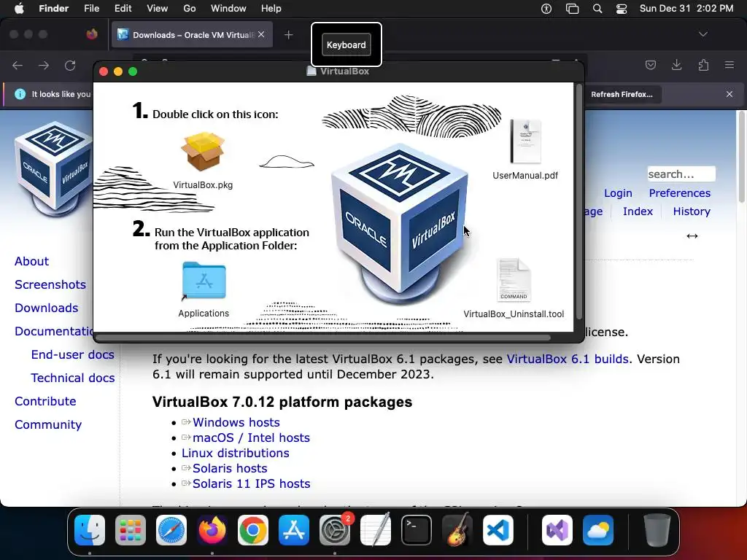
Task: Click Firefox forward arrow button
Action: pyautogui.click(x=44, y=65)
